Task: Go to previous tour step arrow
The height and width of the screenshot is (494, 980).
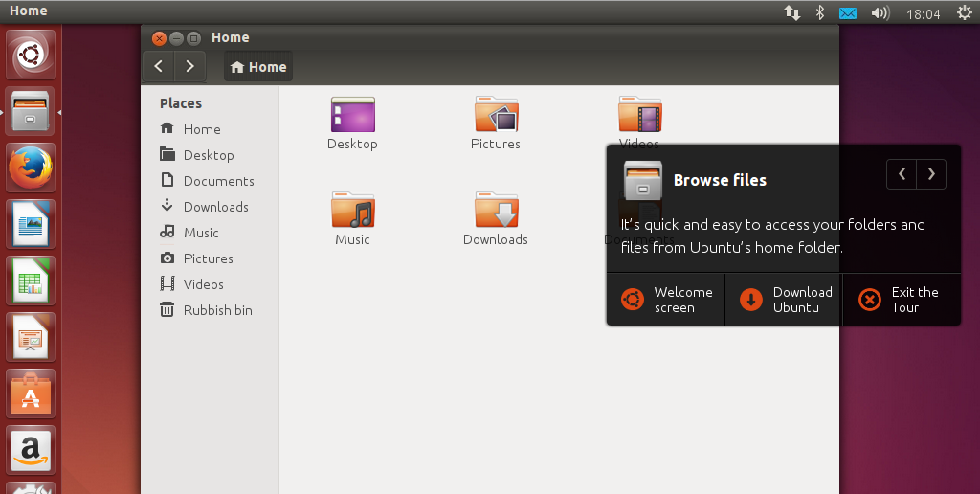Action: (x=902, y=174)
